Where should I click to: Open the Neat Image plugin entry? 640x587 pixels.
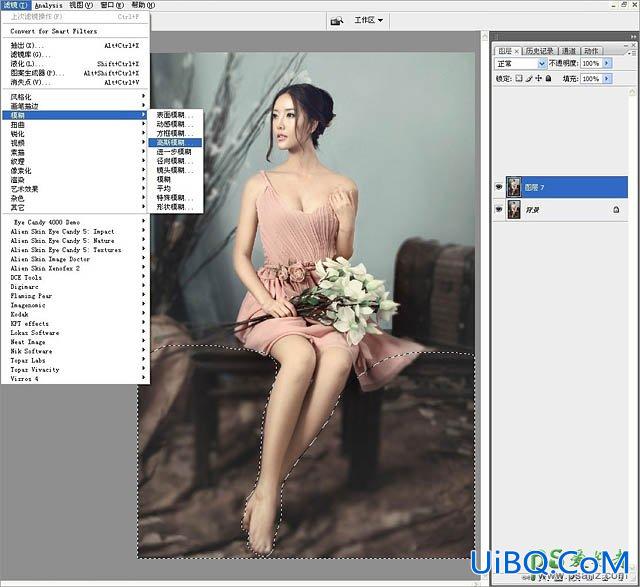[x=75, y=342]
